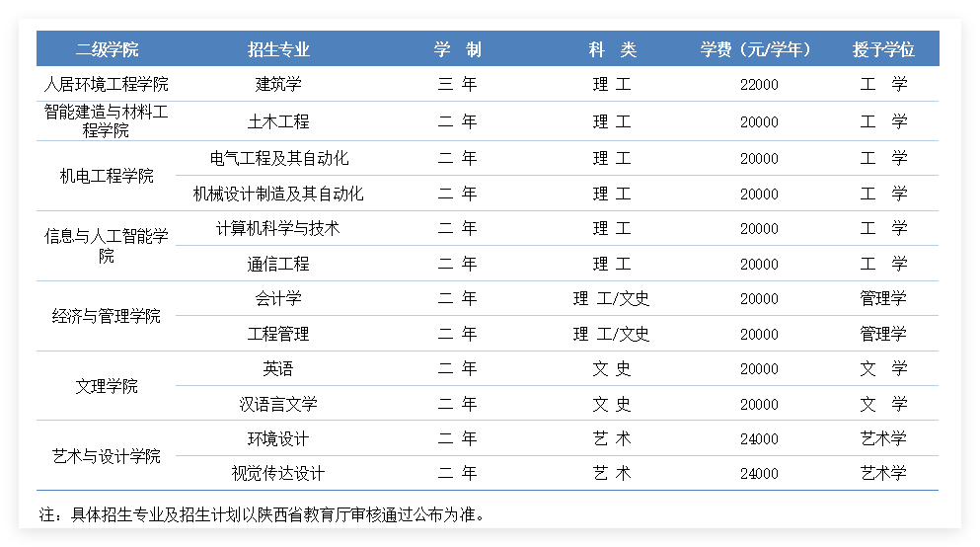Select the 招生专业 column header
980x547 pixels.
tap(278, 49)
